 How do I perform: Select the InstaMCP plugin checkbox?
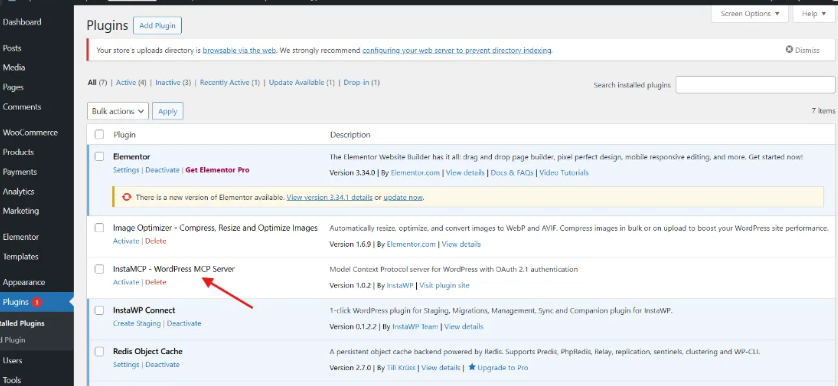pos(99,269)
